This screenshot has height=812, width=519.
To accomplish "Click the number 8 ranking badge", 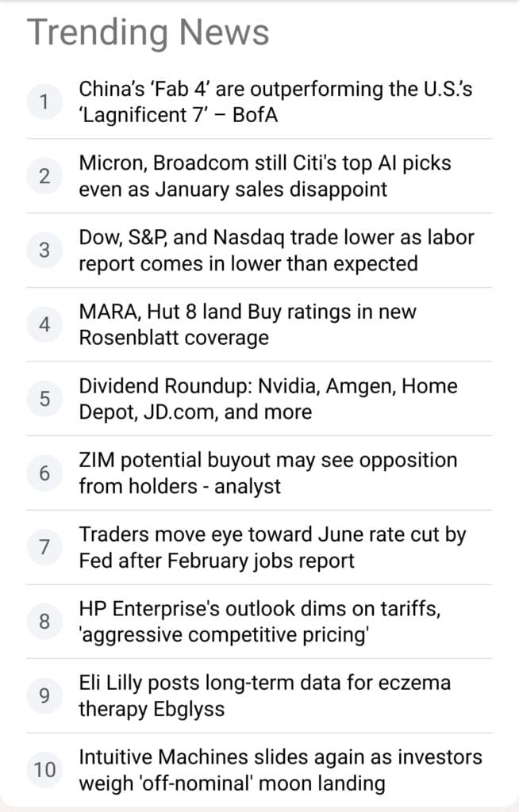I will tap(45, 622).
